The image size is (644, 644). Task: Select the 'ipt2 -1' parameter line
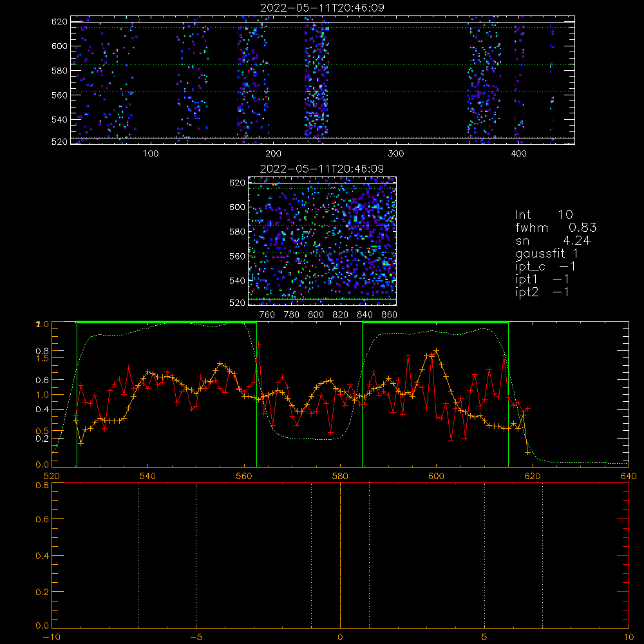(542, 292)
